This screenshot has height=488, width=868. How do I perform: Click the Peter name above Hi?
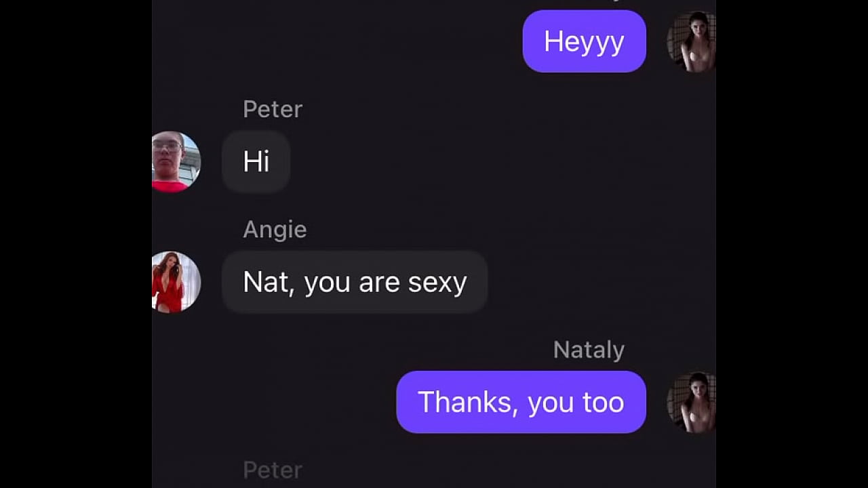(x=273, y=109)
